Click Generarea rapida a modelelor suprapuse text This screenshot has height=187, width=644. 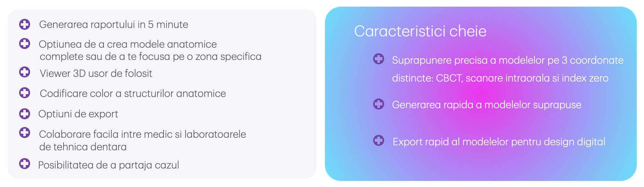click(486, 105)
